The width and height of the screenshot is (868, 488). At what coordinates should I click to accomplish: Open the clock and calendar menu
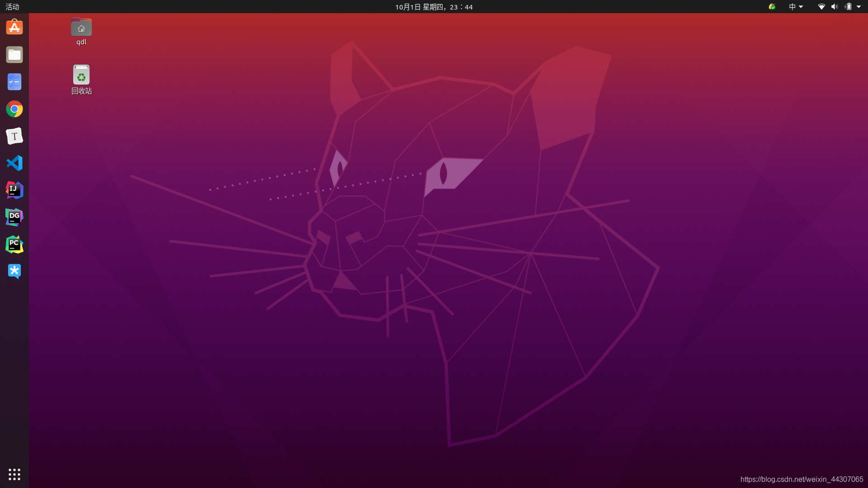coord(434,7)
